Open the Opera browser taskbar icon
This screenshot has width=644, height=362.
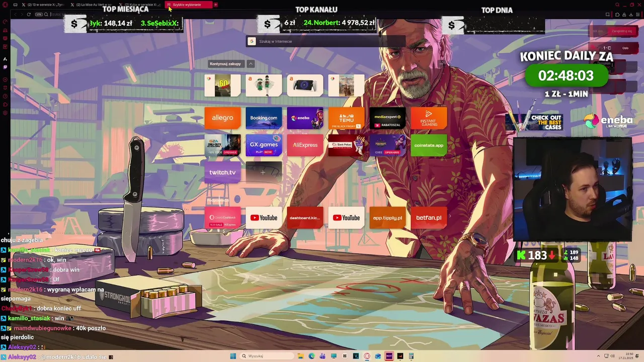pyautogui.click(x=367, y=356)
